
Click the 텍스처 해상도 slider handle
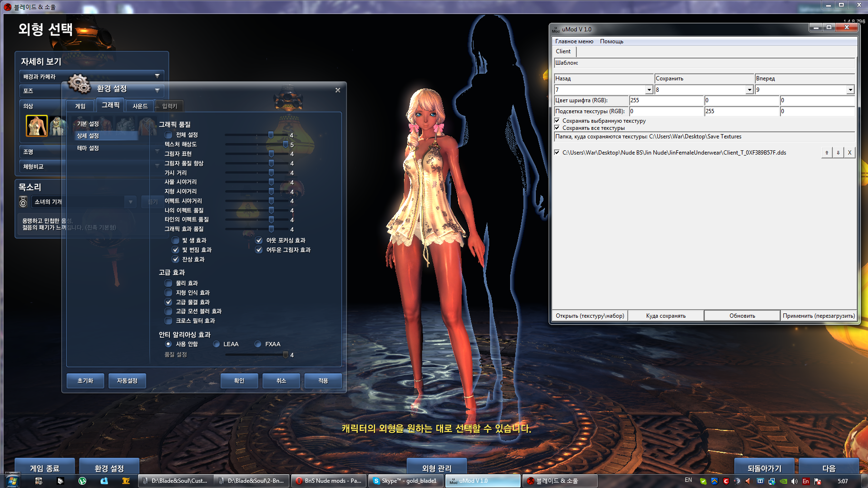click(x=286, y=144)
